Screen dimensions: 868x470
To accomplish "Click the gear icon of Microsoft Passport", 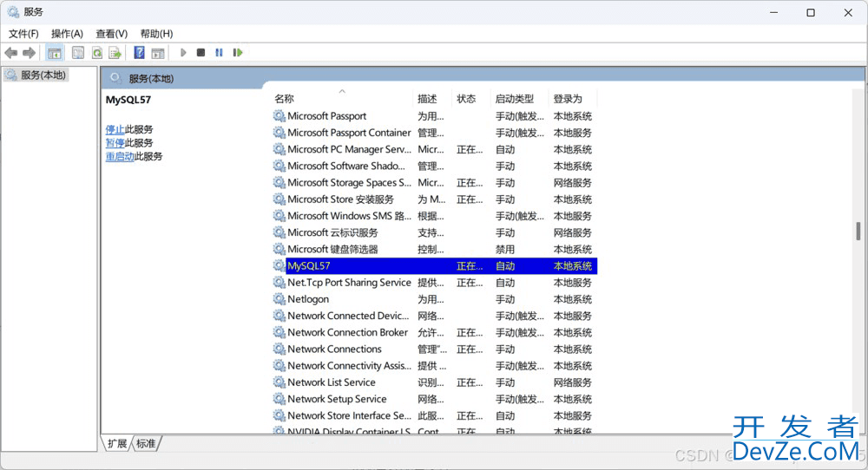I will [279, 116].
